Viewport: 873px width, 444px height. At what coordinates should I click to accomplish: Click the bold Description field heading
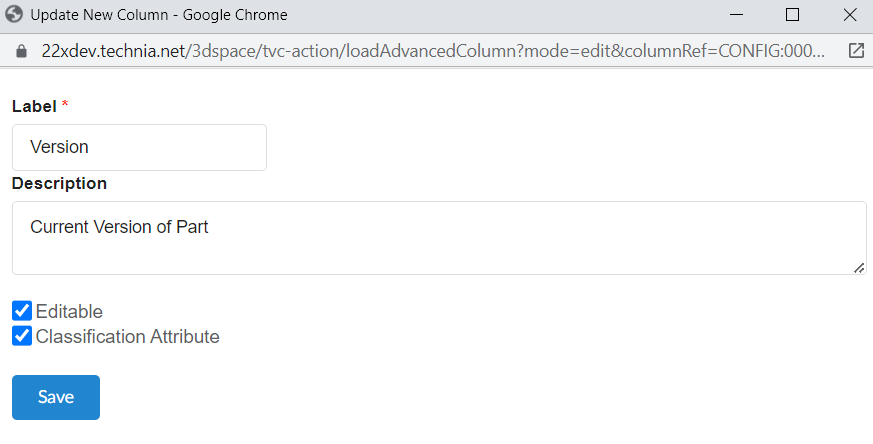(59, 183)
